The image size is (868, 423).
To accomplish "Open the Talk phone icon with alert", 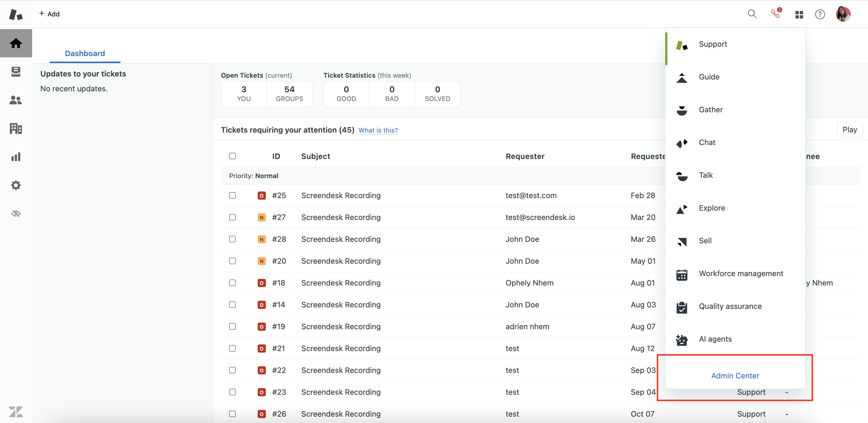I will pyautogui.click(x=776, y=14).
